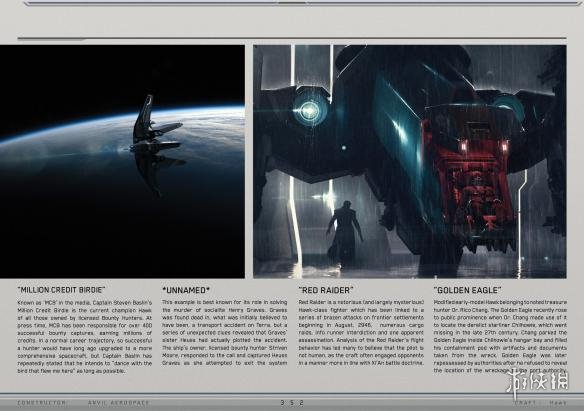Click the page number 352 in footer
584x411 pixels.
(292, 403)
